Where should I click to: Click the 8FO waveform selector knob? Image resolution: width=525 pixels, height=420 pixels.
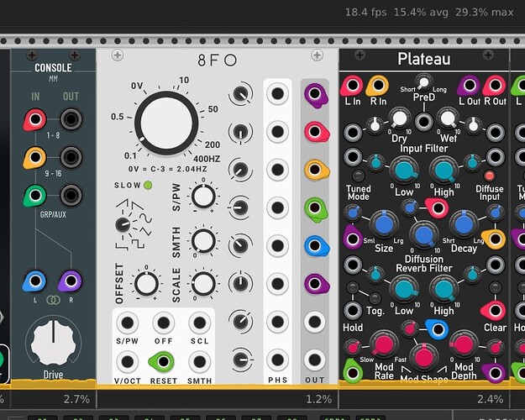123,225
